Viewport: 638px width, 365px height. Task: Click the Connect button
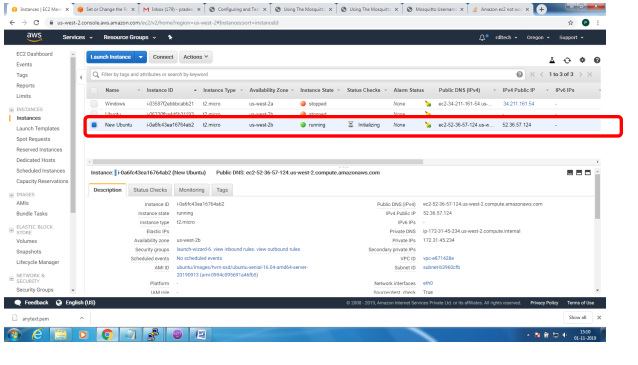pyautogui.click(x=163, y=57)
